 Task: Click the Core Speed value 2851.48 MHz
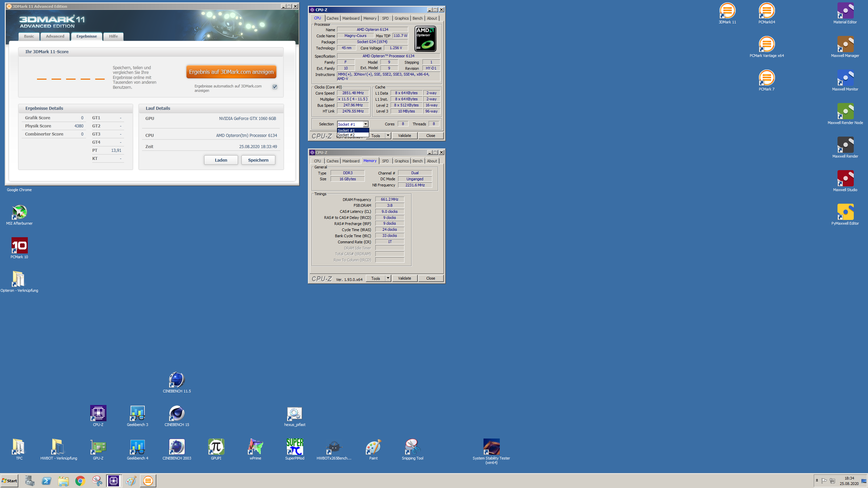(x=353, y=93)
